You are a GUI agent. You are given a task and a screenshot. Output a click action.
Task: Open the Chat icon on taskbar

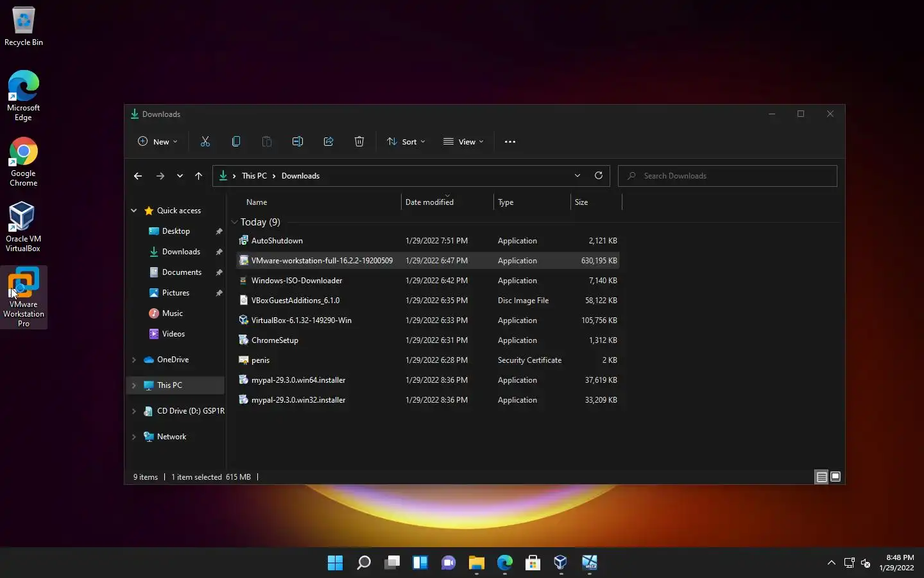click(x=449, y=563)
